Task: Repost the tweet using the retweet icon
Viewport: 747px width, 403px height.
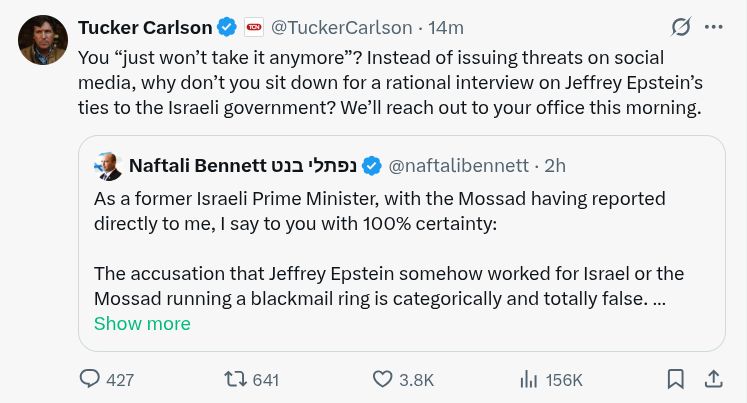Action: [x=235, y=379]
